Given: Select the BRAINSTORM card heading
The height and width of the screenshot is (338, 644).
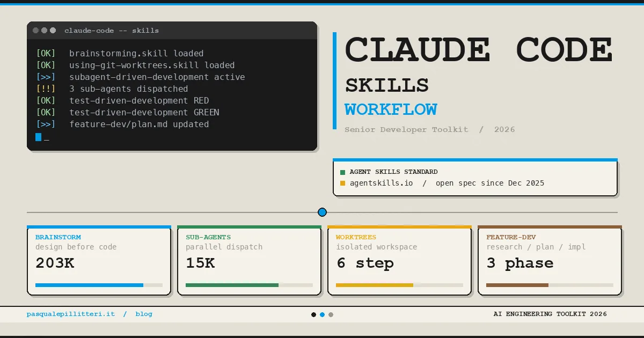Looking at the screenshot, I should pyautogui.click(x=58, y=237).
